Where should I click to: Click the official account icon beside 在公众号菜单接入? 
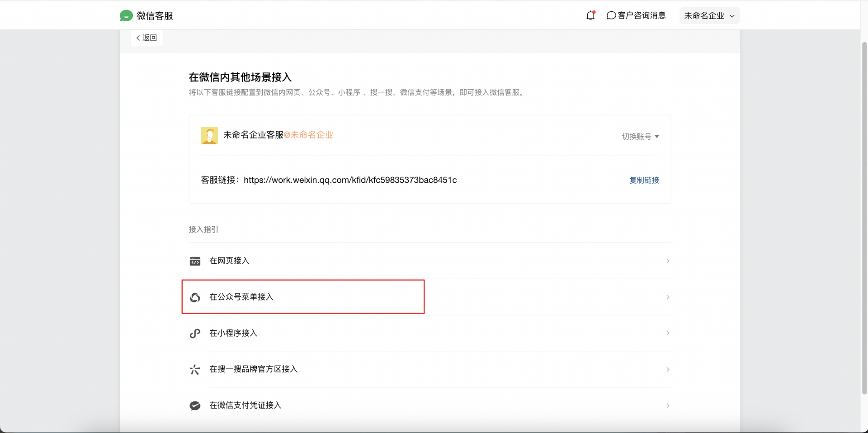pyautogui.click(x=195, y=297)
